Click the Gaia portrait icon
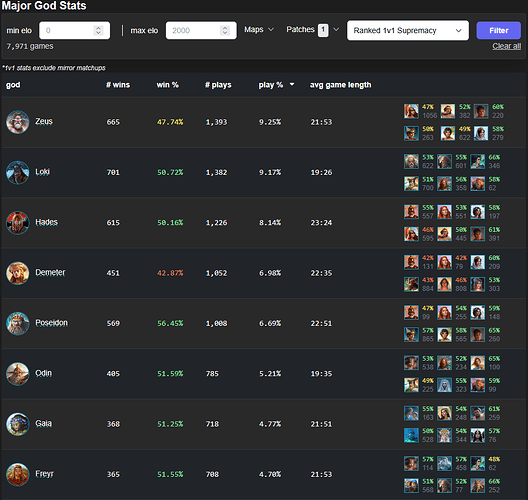Viewport: 528px width, 500px height. tap(18, 424)
